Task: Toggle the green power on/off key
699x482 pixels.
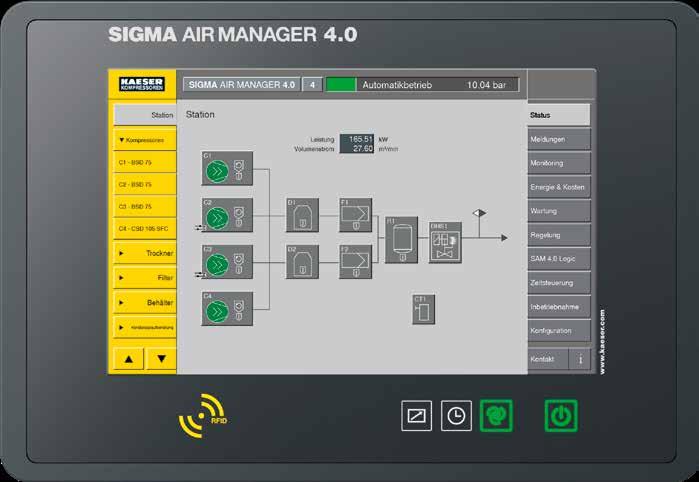Action: tap(561, 416)
